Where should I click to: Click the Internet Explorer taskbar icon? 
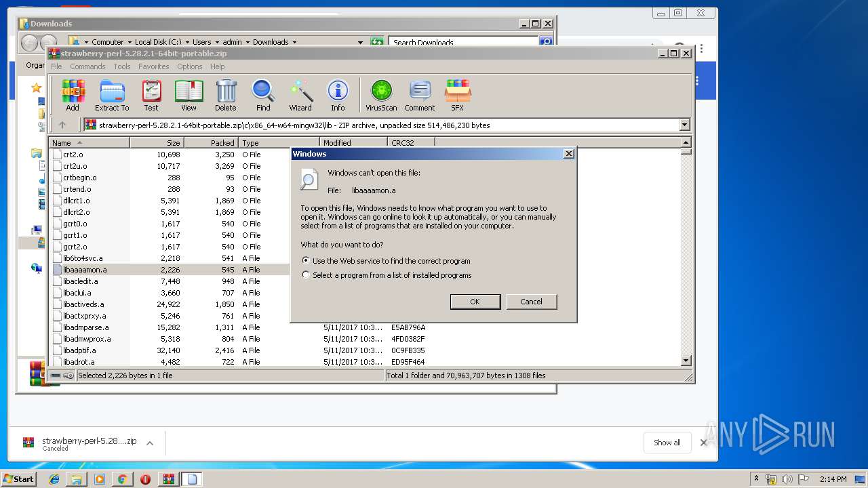click(54, 479)
